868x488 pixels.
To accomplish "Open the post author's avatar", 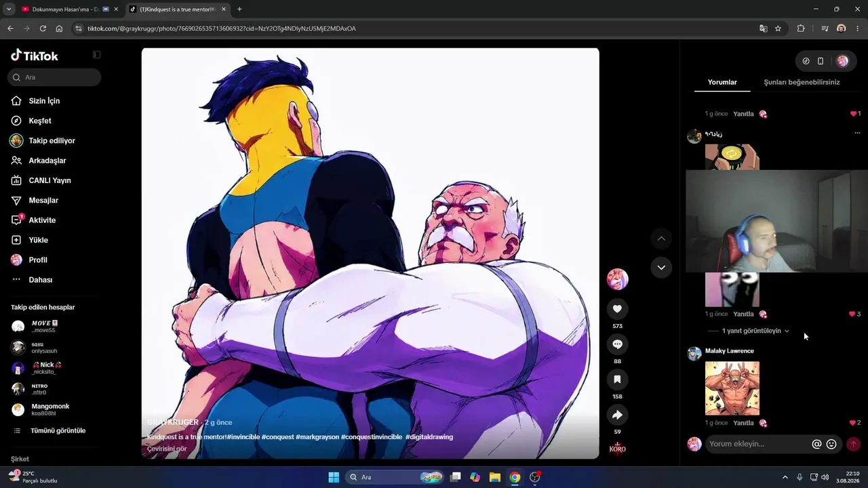I will 617,279.
